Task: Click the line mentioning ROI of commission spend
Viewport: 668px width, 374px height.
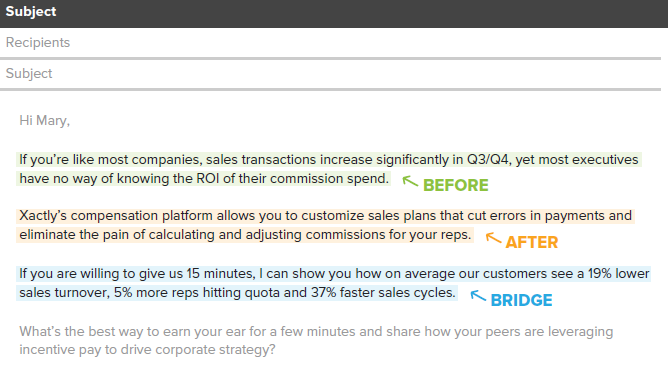Action: pyautogui.click(x=204, y=178)
